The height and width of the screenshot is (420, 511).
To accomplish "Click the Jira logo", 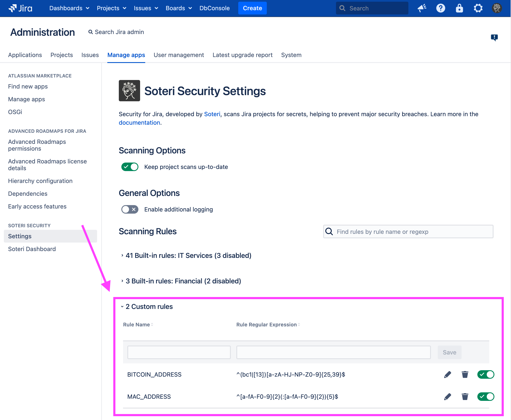I will tap(20, 8).
